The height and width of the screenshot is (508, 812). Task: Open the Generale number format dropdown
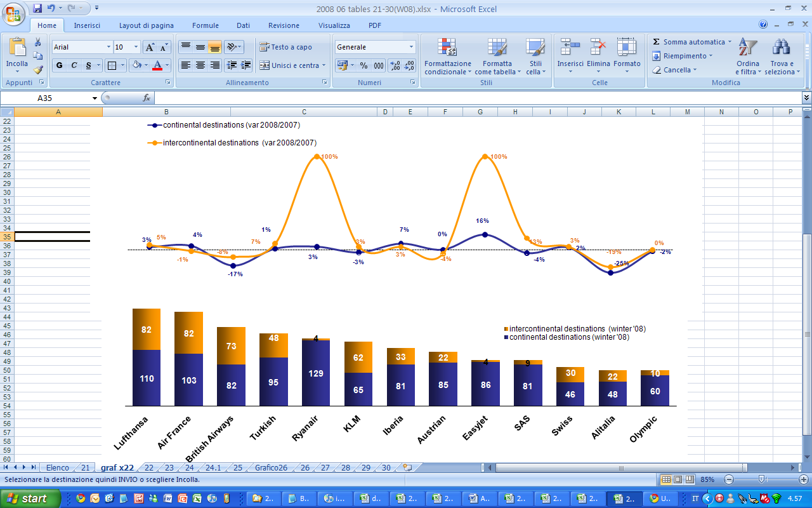(411, 47)
